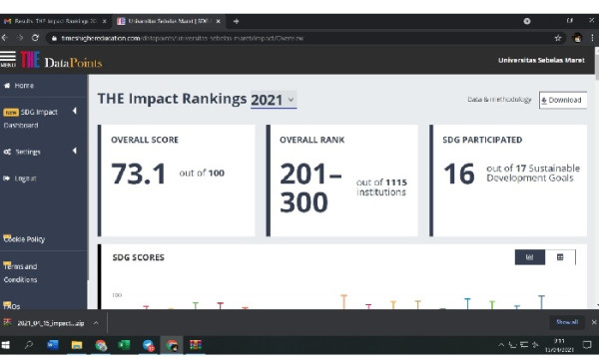Switch SDG Scores to chart view
The height and width of the screenshot is (364, 599).
pos(530,257)
